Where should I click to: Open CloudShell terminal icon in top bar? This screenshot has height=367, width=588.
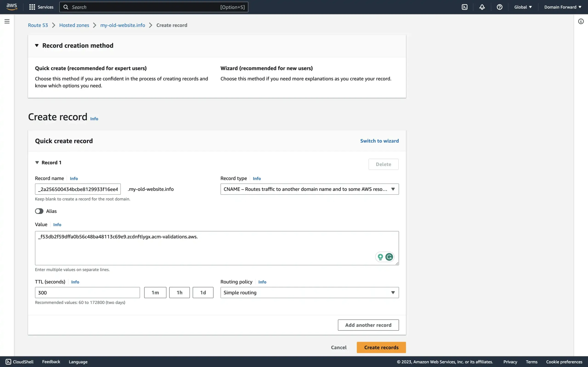click(x=465, y=7)
